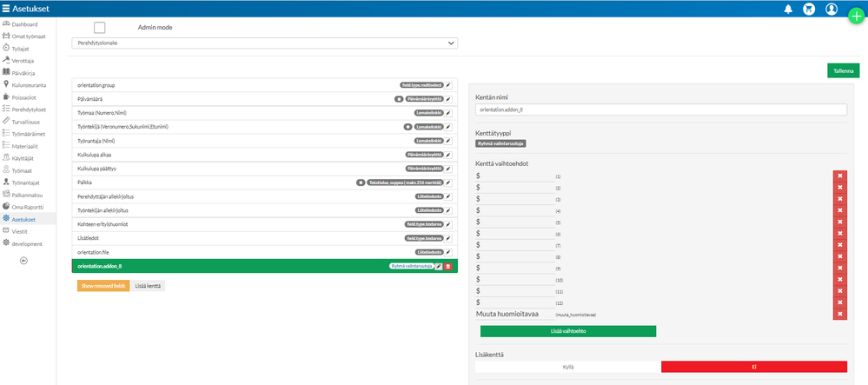Click the Ryhmä valintaruutuja type badge under Kenttätyyppi
The width and height of the screenshot is (868, 385).
tap(500, 143)
